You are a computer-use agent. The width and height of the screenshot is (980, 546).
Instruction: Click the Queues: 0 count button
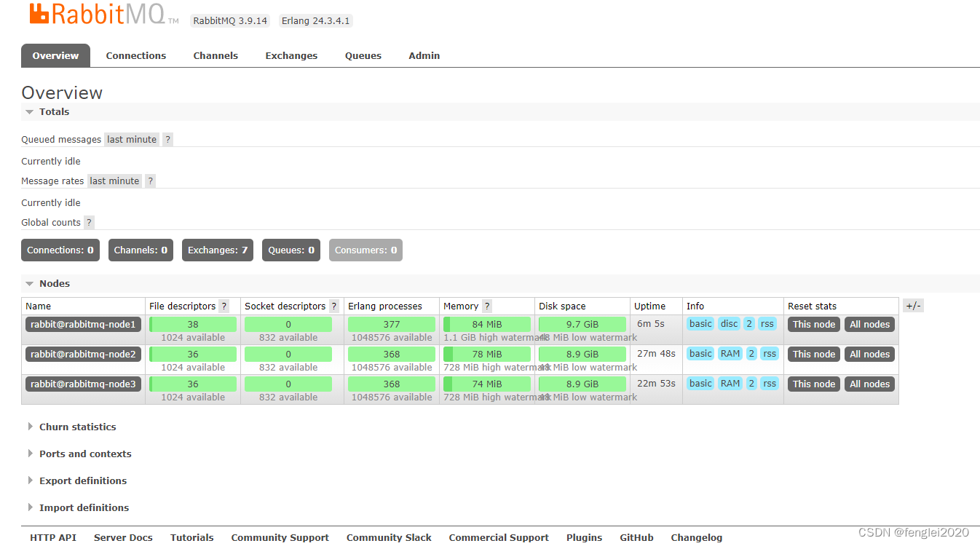click(291, 250)
